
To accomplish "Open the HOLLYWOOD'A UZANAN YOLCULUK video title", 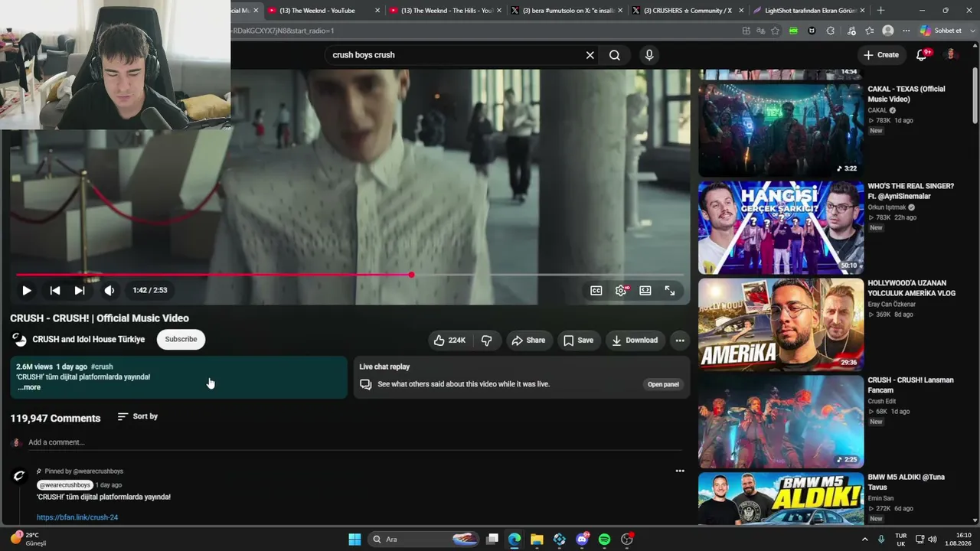I will 912,288.
